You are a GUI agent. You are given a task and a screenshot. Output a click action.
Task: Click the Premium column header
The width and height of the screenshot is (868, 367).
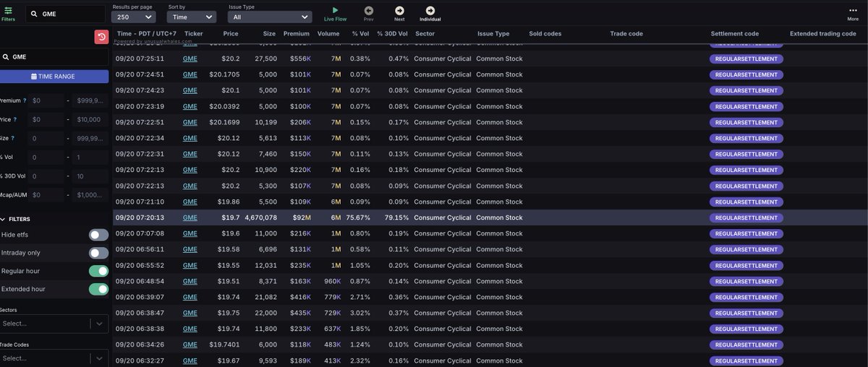(x=296, y=34)
